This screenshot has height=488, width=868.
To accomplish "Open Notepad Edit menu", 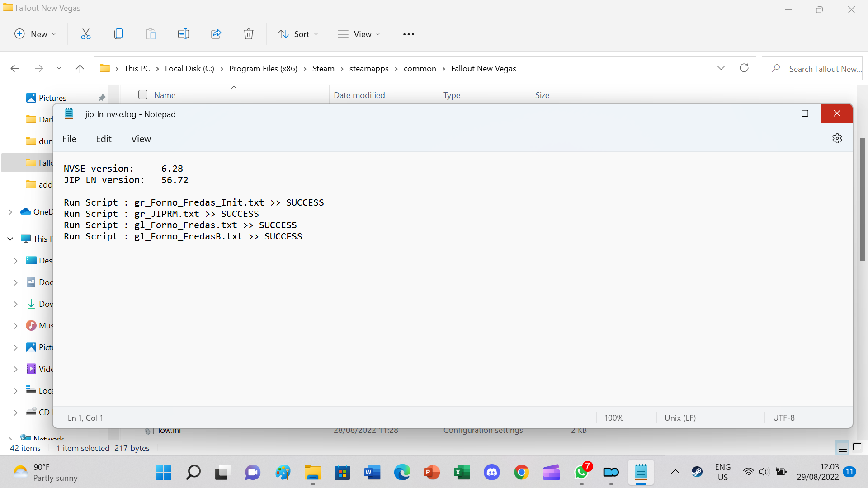I will (104, 139).
